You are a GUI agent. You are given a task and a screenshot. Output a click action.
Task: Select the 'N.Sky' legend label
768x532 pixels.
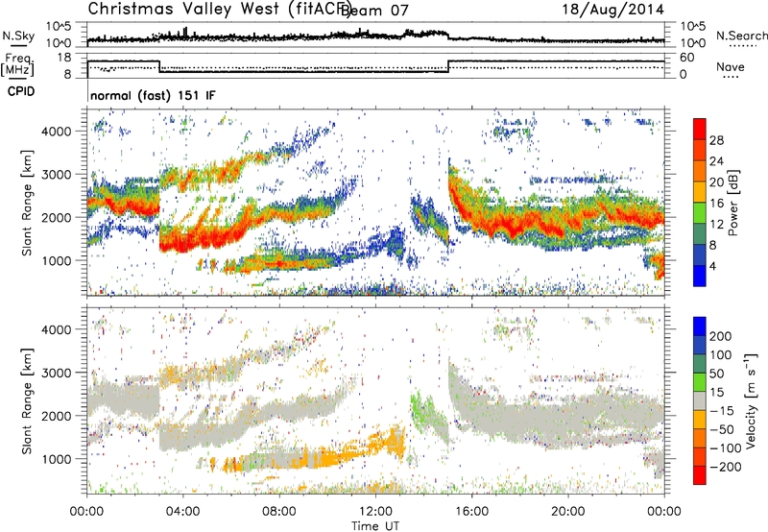point(18,36)
